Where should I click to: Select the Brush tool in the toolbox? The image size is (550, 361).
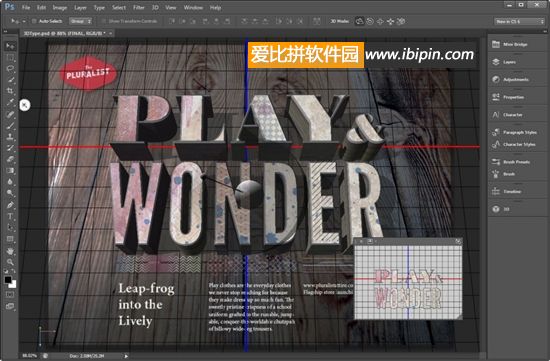pyautogui.click(x=10, y=126)
